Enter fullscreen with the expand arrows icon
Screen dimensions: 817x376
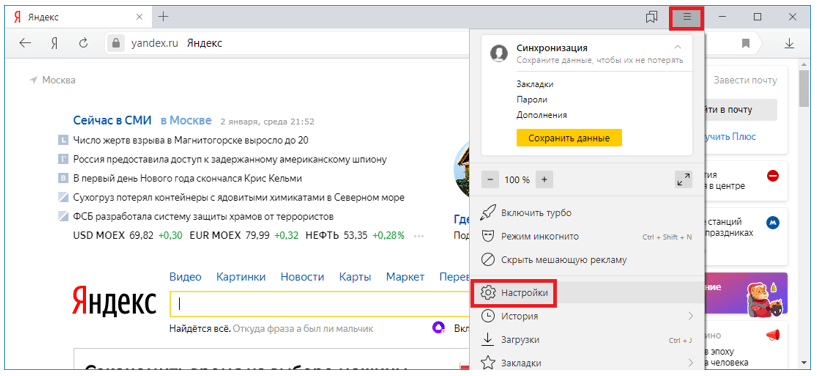[683, 179]
